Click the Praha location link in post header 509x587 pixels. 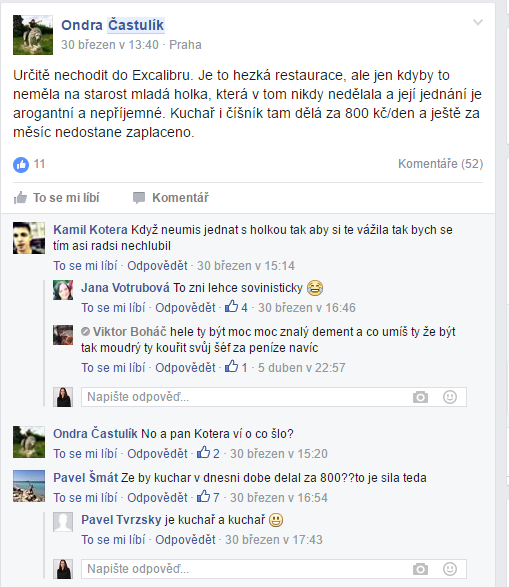[185, 45]
